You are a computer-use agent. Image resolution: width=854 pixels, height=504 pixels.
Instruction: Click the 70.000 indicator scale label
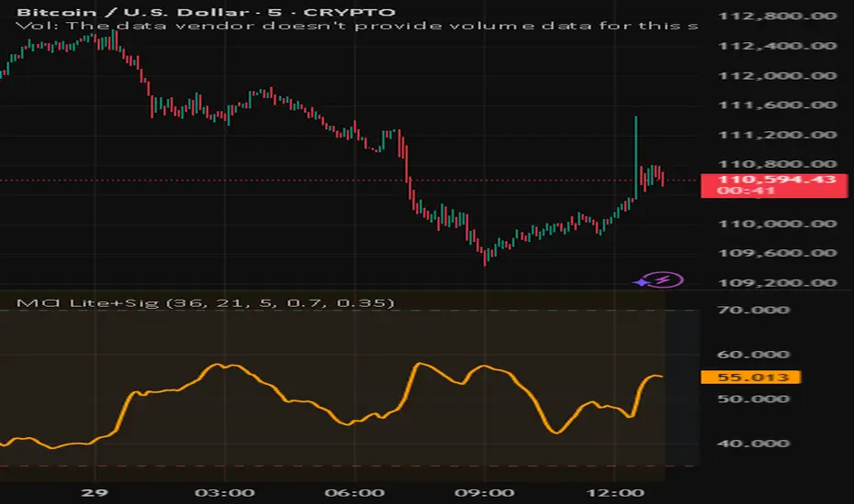pos(753,310)
